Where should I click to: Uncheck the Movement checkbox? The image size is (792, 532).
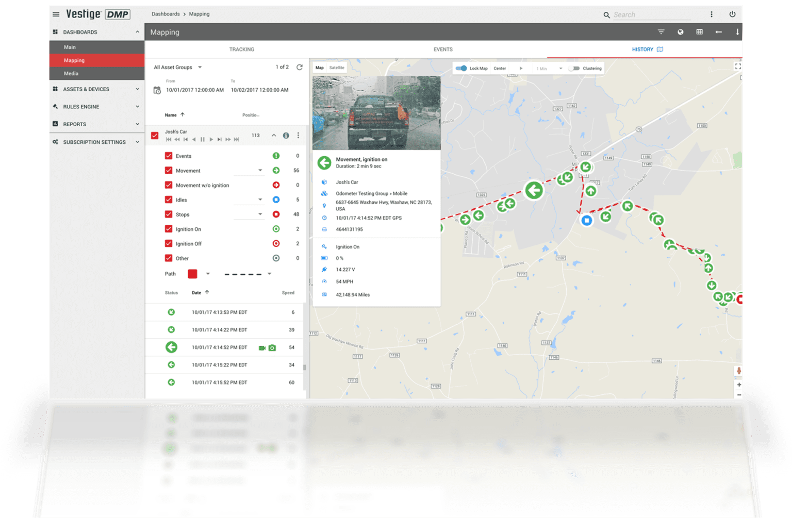pyautogui.click(x=169, y=171)
